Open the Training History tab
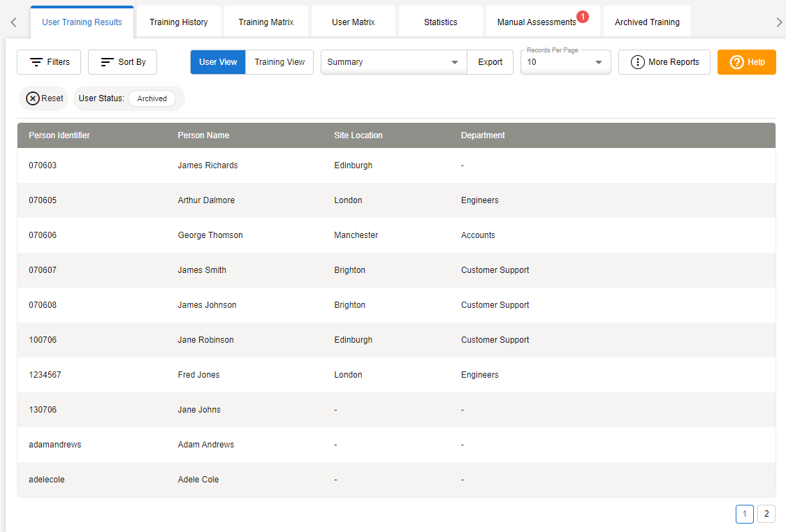 coord(178,22)
